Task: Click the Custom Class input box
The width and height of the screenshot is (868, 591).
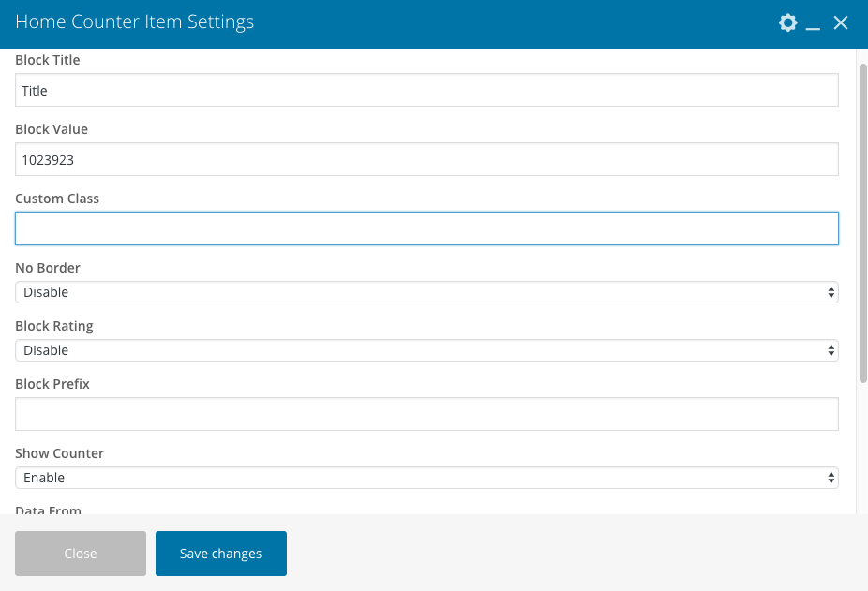Action: 427,229
